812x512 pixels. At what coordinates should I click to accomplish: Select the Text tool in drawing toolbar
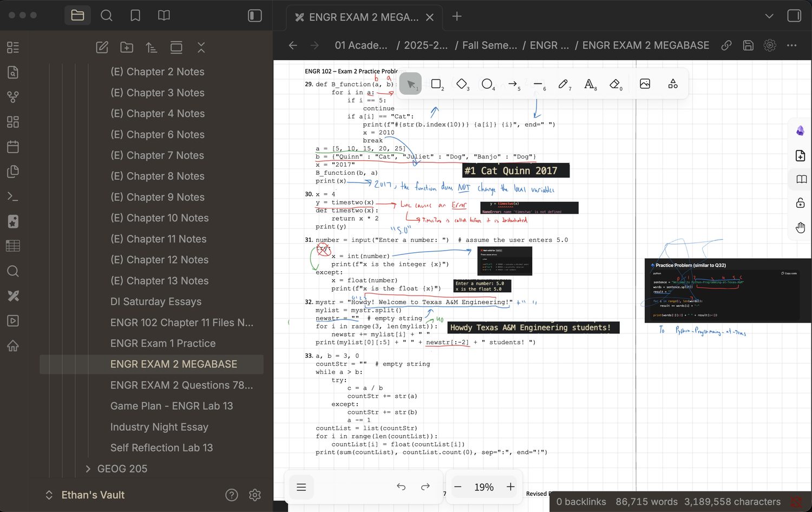(589, 84)
